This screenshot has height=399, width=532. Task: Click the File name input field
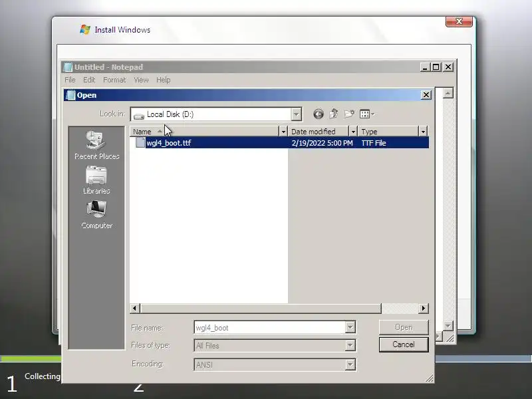270,327
